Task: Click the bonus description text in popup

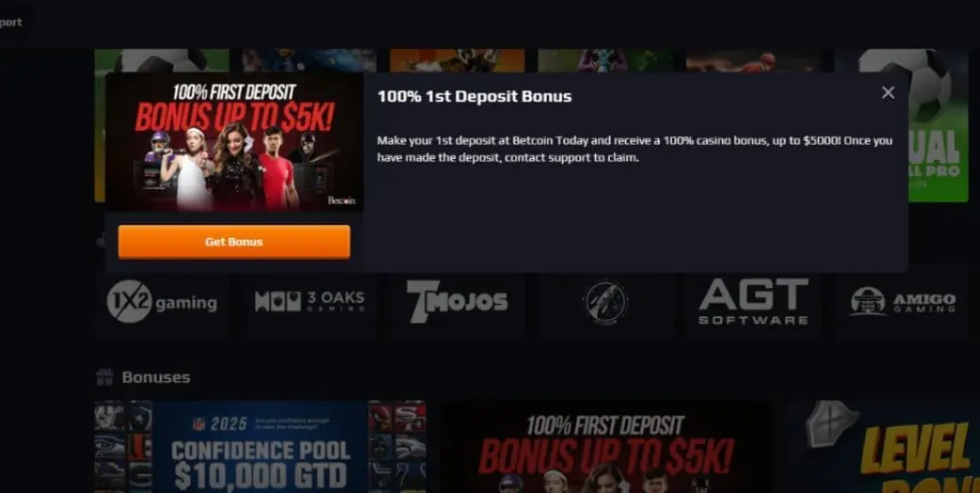Action: point(635,149)
